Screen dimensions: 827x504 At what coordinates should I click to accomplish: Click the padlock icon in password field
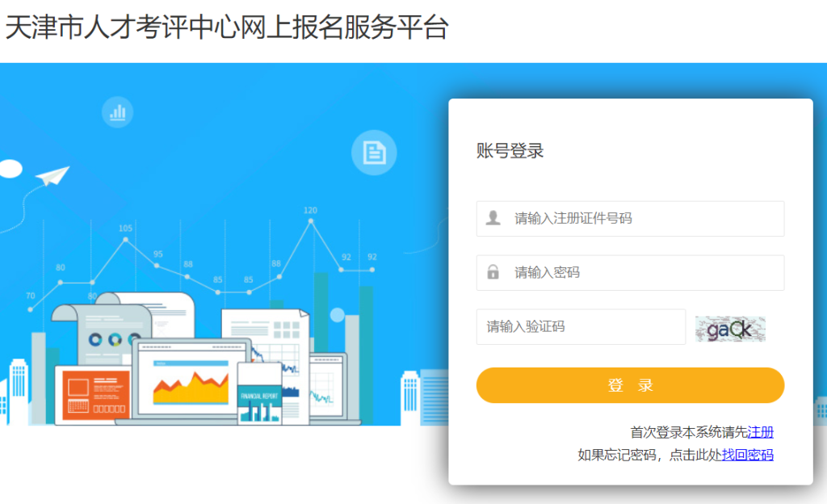click(493, 272)
